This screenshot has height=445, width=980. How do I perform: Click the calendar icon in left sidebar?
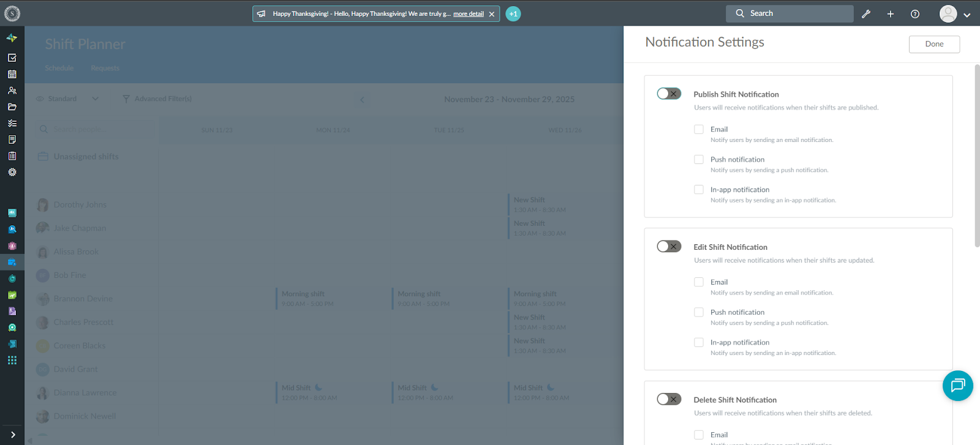point(12,74)
